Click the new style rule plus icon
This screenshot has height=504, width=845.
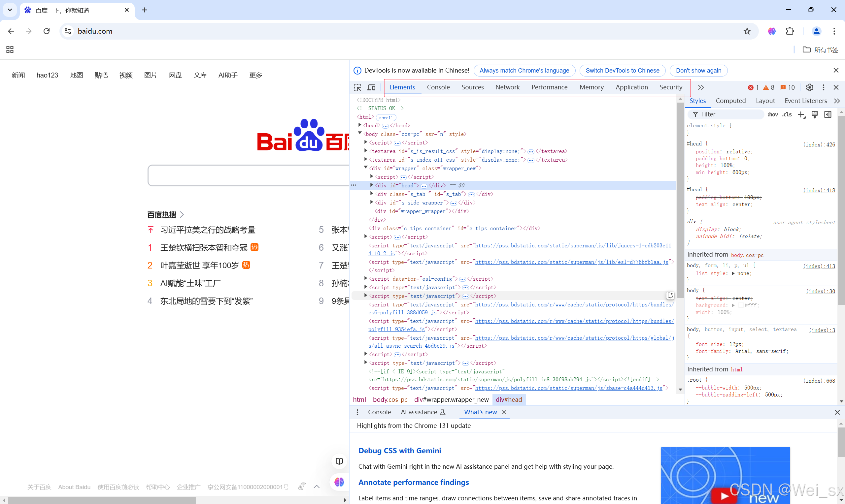click(x=801, y=114)
